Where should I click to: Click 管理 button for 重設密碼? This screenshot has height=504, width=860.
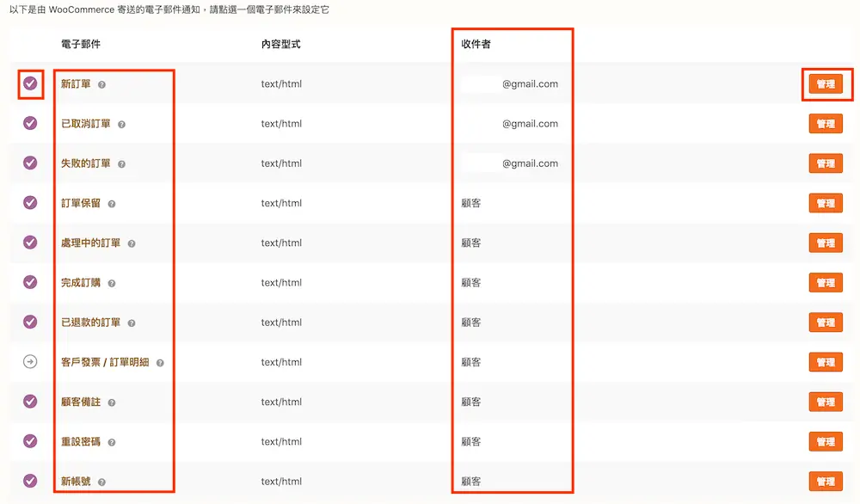click(x=826, y=442)
